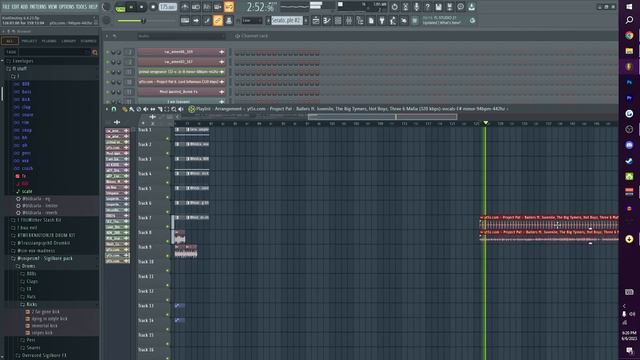Click the browser search magnifier icon
Viewport: 640px width, 360px height.
tap(95, 52)
